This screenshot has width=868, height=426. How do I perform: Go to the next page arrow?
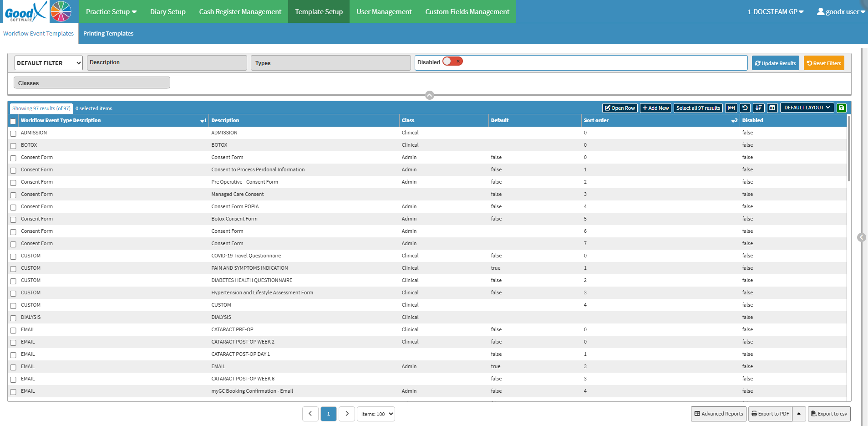click(x=347, y=414)
